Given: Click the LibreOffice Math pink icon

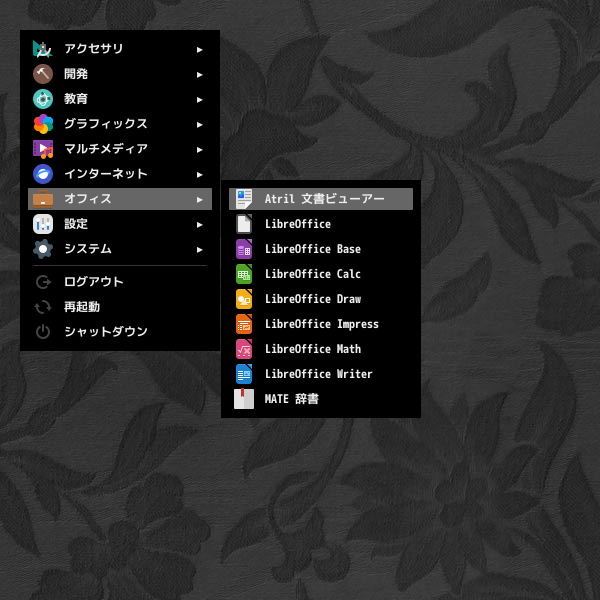Looking at the screenshot, I should pos(244,349).
